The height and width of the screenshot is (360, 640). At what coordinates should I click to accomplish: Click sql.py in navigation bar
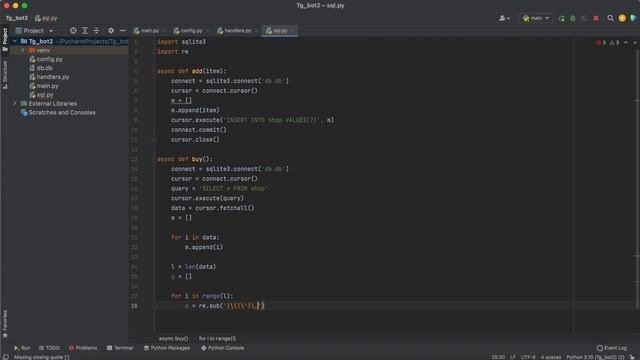46,18
